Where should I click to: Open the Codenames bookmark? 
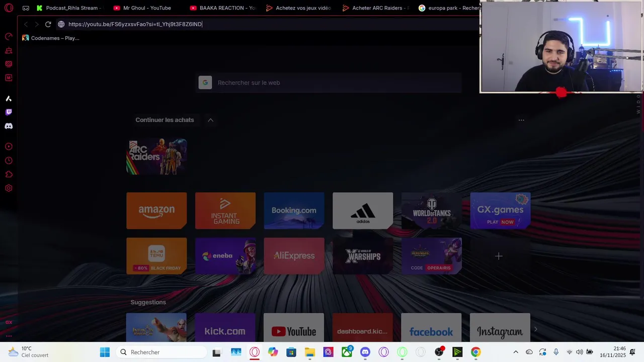coord(50,38)
